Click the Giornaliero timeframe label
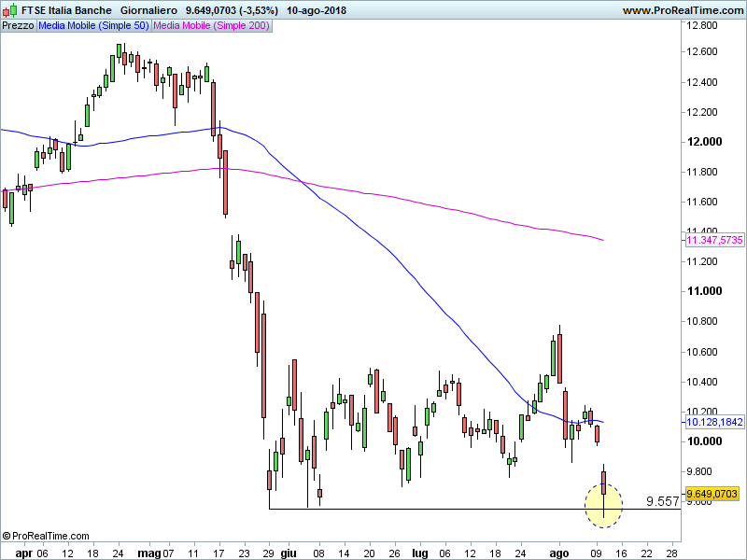 point(148,10)
